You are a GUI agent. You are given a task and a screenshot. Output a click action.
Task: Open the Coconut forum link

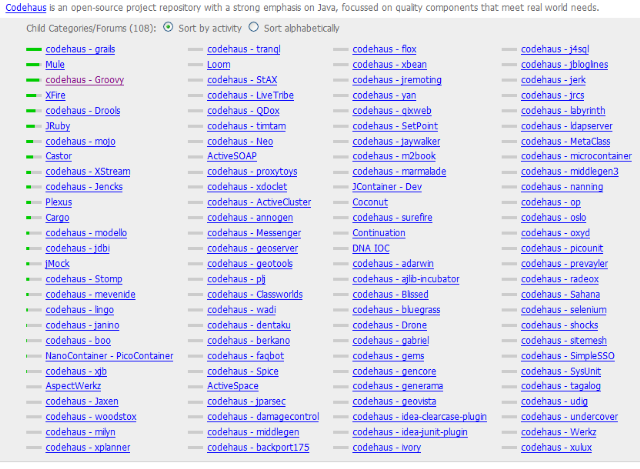pyautogui.click(x=370, y=202)
